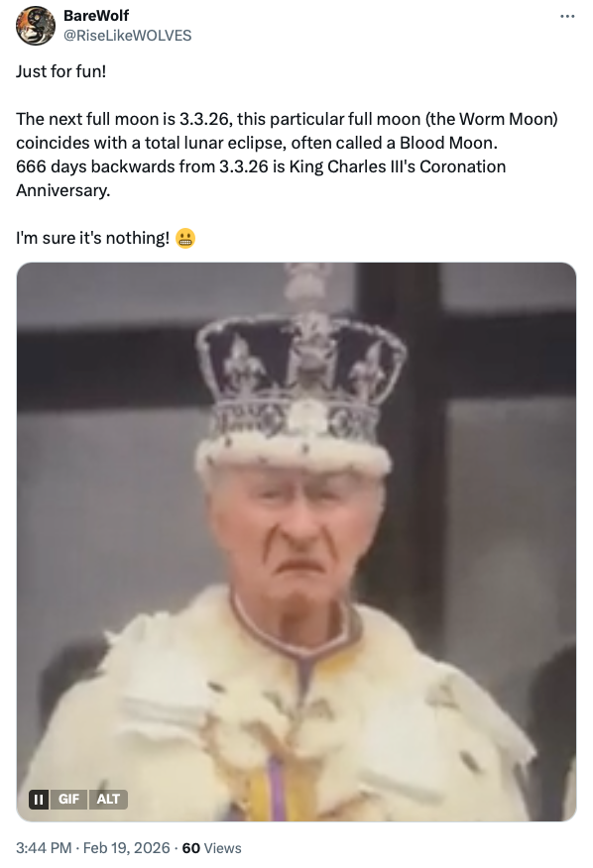View the 60 Views count details
The width and height of the screenshot is (593, 868).
(211, 847)
